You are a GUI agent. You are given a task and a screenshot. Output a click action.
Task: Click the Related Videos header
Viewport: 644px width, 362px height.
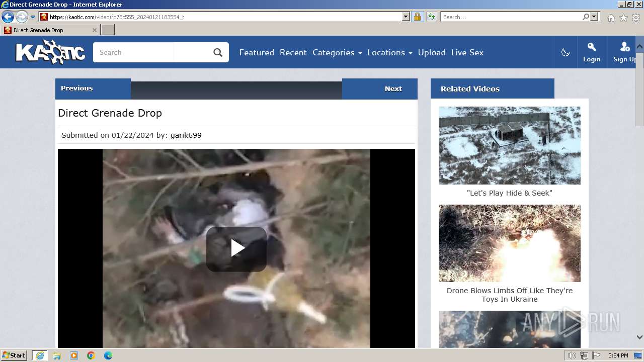(493, 88)
